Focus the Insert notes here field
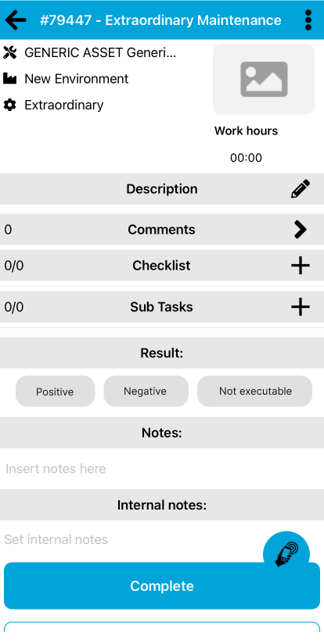The height and width of the screenshot is (644, 324). coord(161,469)
